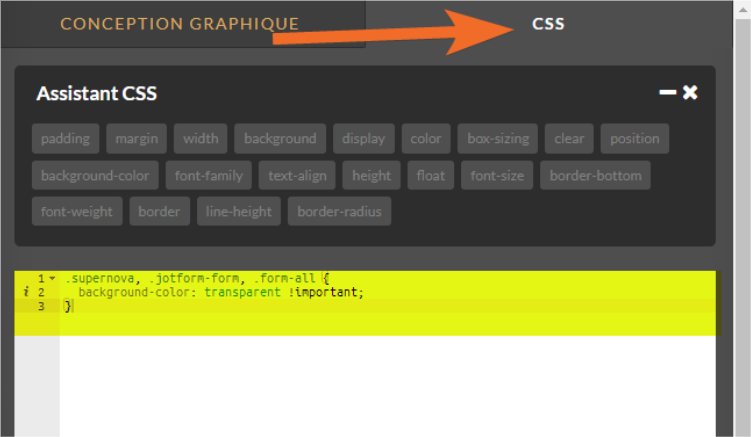Open the Conception Graphique tab
Screen dimensions: 751x437
(x=180, y=23)
